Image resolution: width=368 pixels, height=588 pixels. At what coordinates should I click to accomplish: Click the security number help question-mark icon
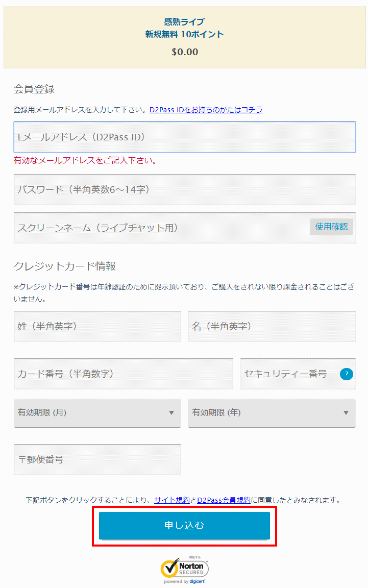pyautogui.click(x=347, y=374)
